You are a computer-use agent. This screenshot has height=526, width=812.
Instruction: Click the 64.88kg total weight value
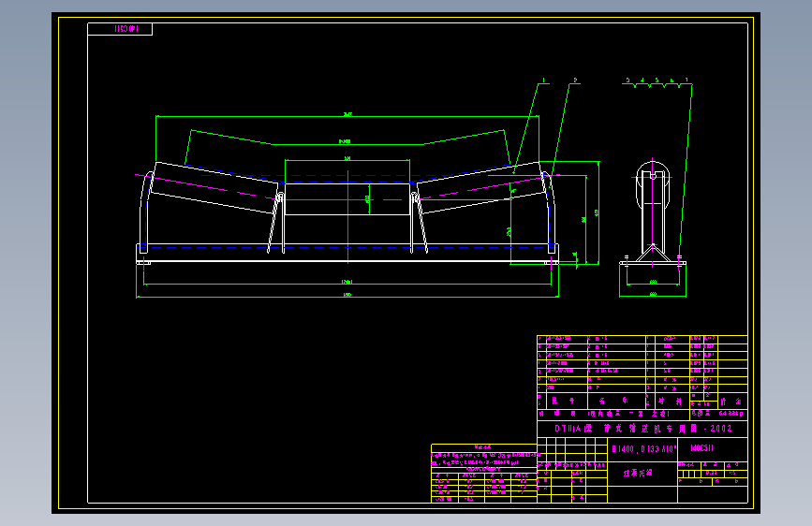coord(731,413)
